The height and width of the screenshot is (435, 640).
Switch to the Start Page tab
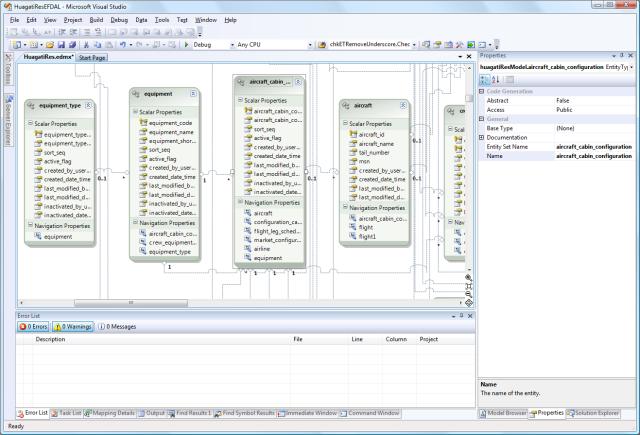92,58
